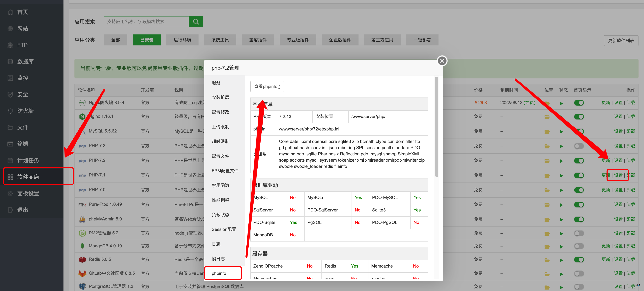This screenshot has height=291, width=644.
Task: Click folder location icon for Redis row
Action: click(x=547, y=260)
